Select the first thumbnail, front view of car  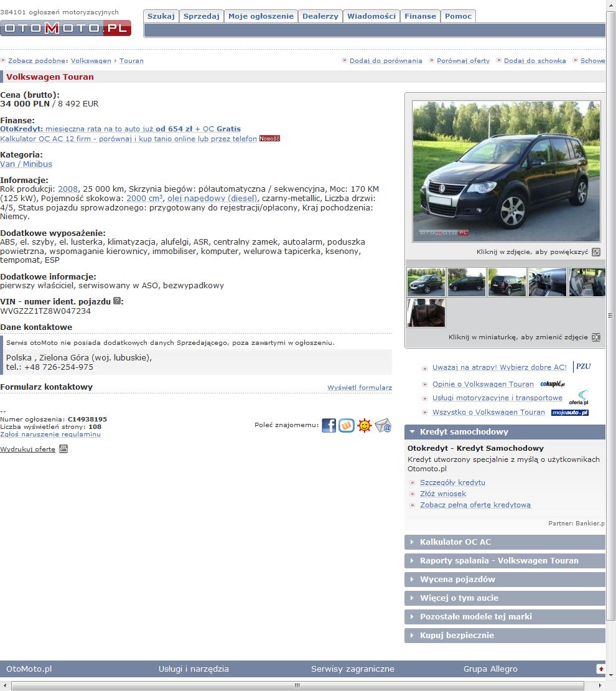(x=426, y=282)
